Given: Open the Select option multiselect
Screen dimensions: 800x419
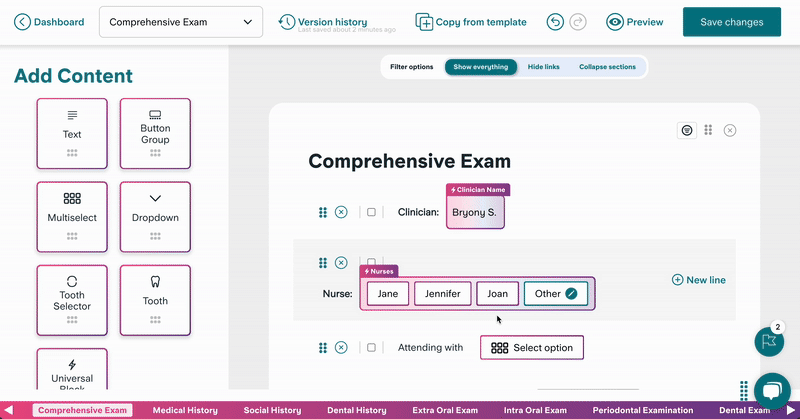Looking at the screenshot, I should pos(532,348).
